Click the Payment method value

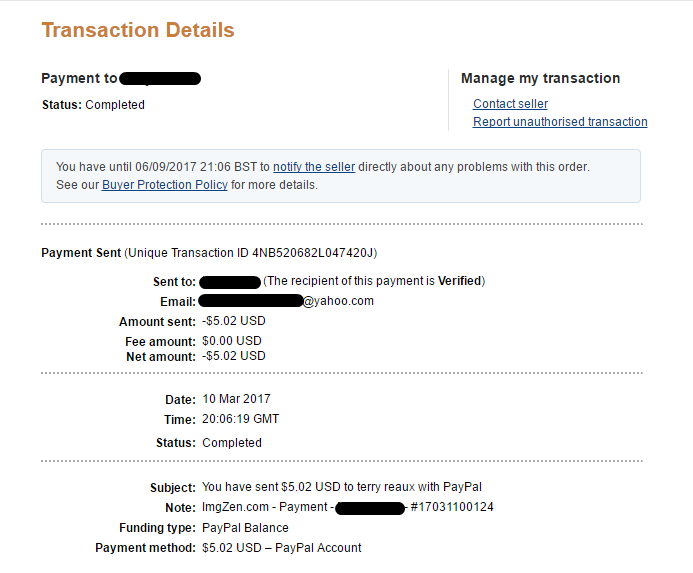(x=282, y=548)
